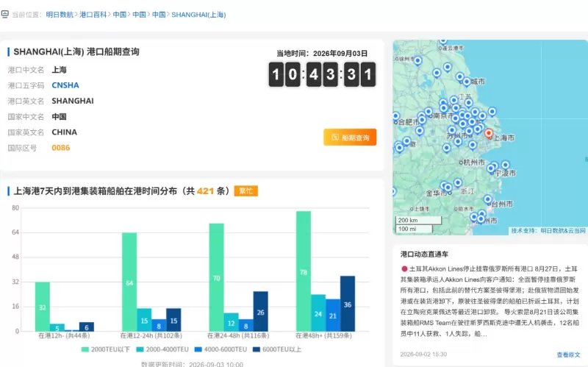Click the dark blue bar labeled 26
The height and width of the screenshot is (367, 588).
pyautogui.click(x=261, y=311)
